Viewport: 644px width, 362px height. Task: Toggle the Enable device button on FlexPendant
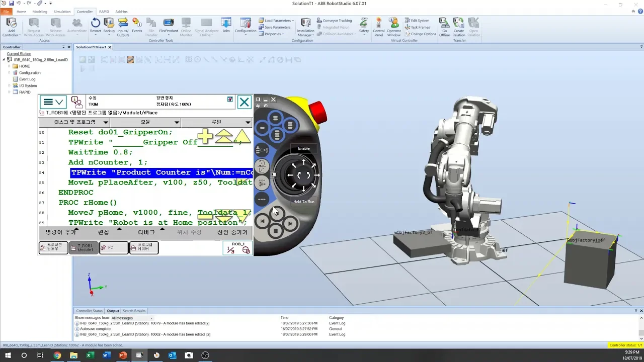[x=303, y=148]
